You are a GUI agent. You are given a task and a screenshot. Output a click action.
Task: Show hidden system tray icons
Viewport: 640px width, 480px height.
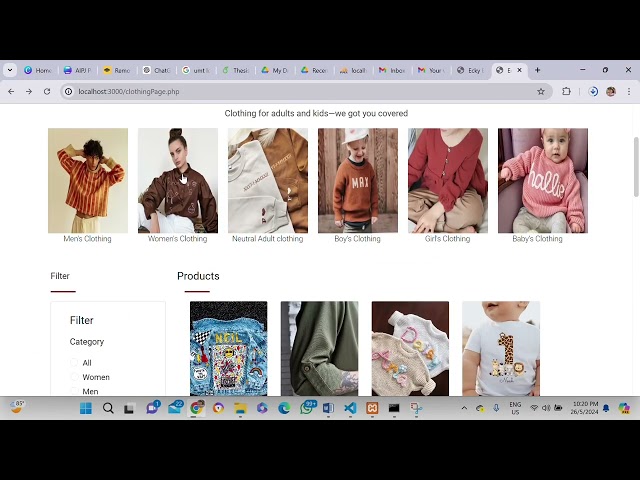click(464, 408)
